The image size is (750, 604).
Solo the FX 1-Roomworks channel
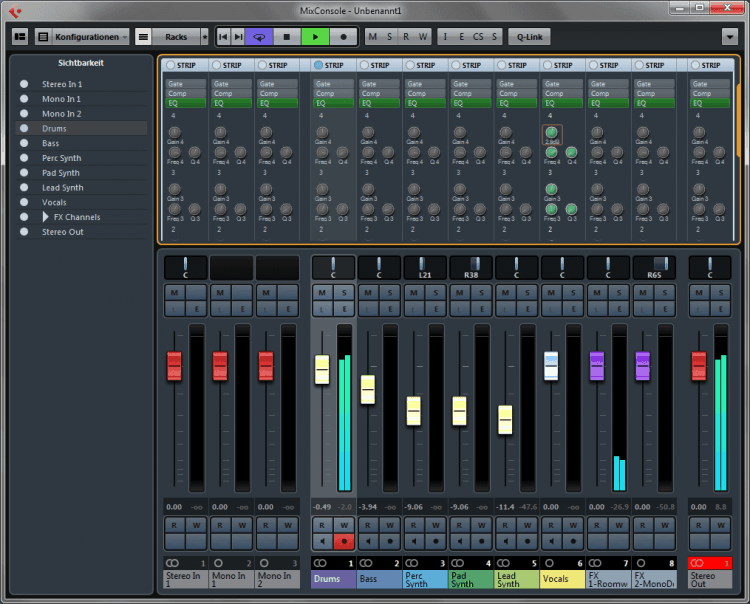[619, 293]
